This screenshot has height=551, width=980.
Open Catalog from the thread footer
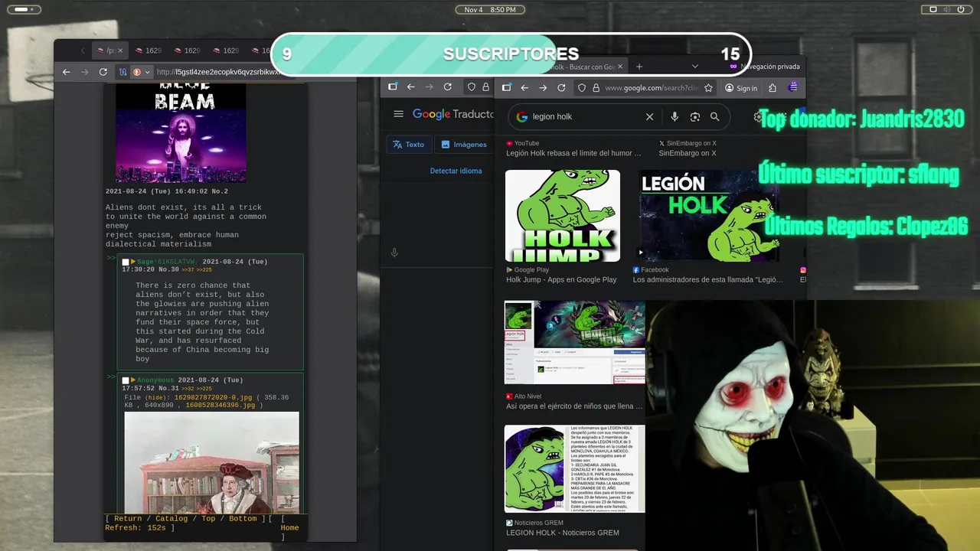pyautogui.click(x=171, y=519)
